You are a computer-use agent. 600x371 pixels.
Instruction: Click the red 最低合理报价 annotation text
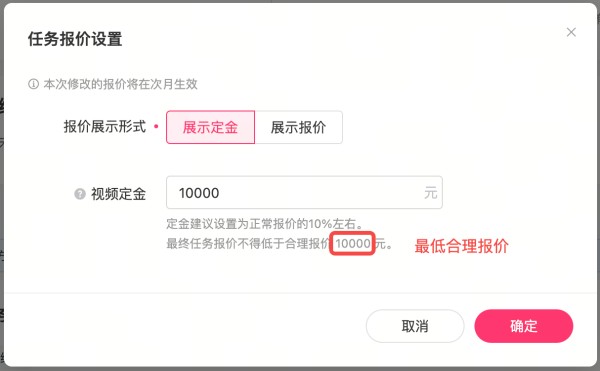click(x=461, y=246)
